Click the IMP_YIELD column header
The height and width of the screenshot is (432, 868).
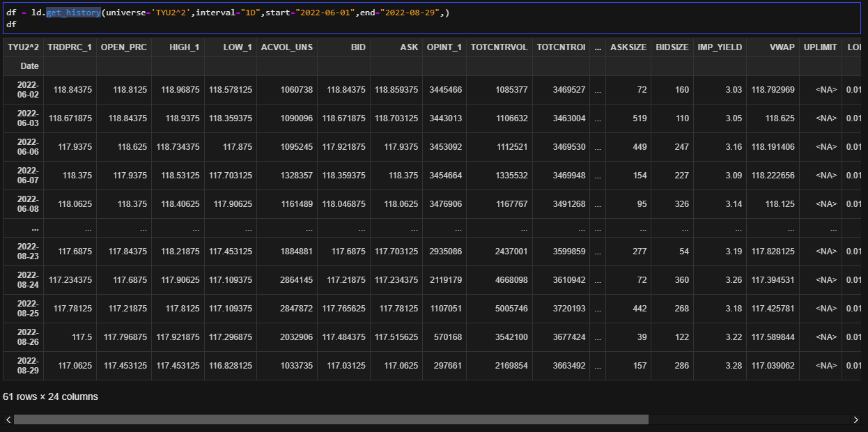click(x=720, y=47)
